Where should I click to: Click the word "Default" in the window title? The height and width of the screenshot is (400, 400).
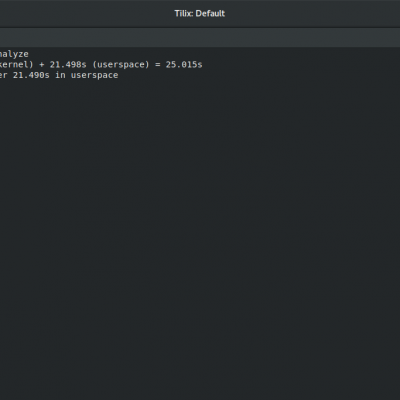[210, 13]
